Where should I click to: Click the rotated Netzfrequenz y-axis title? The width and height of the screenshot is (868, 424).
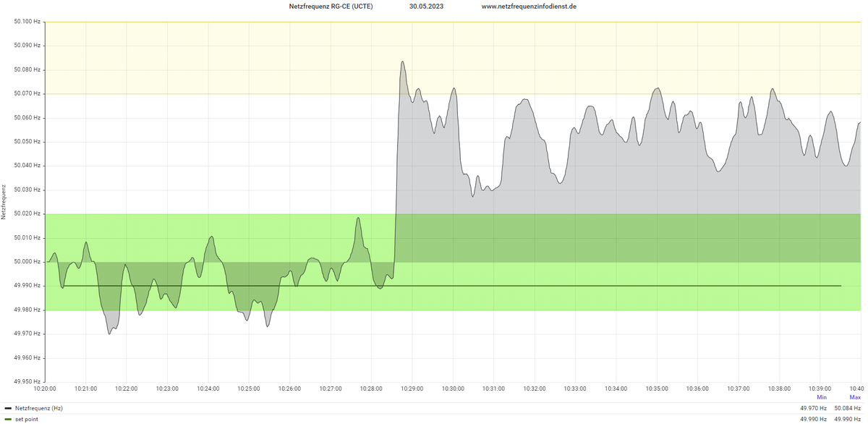pyautogui.click(x=5, y=201)
